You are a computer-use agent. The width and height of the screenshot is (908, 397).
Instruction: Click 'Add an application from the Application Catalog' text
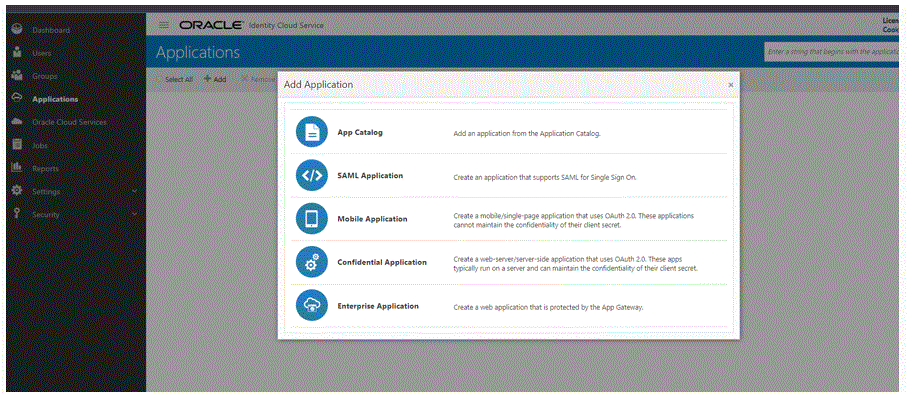coord(527,133)
